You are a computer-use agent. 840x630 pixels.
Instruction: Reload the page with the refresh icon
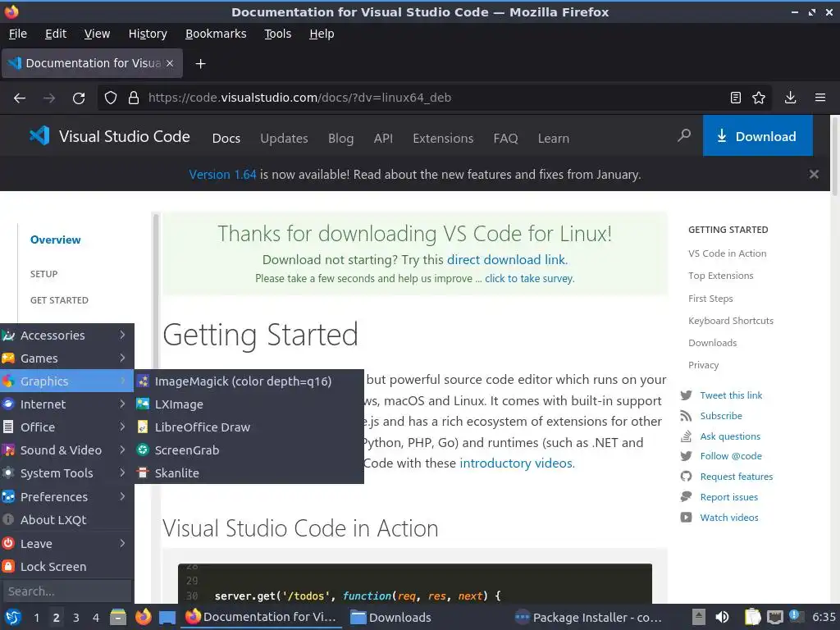click(79, 98)
